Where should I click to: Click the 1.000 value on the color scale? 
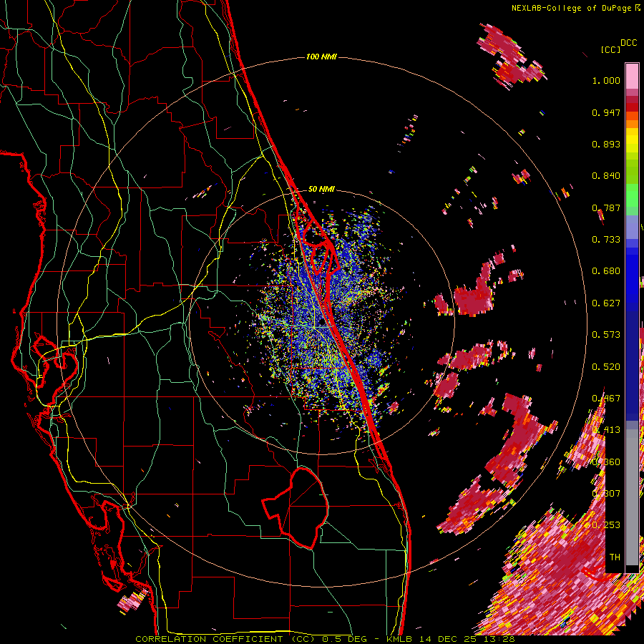point(606,80)
